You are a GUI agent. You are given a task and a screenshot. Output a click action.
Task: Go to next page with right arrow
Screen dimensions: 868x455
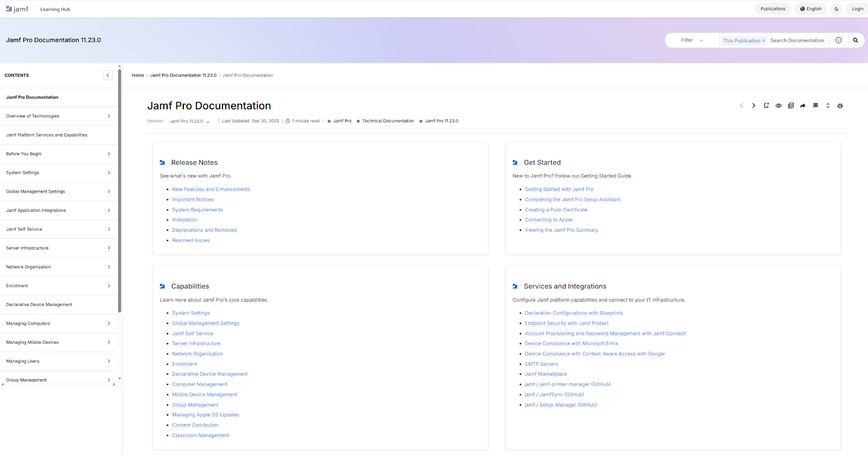[754, 106]
